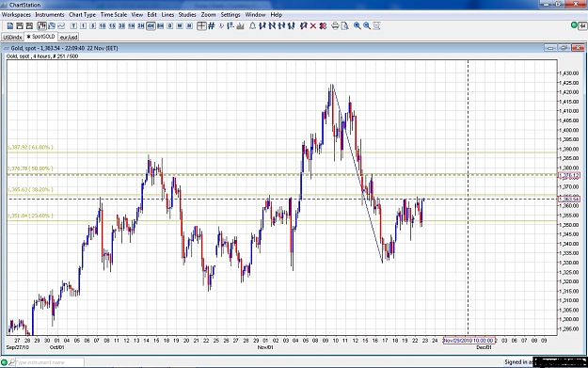Open the Instruments menu
Viewport: 588px width, 368px height.
50,15
